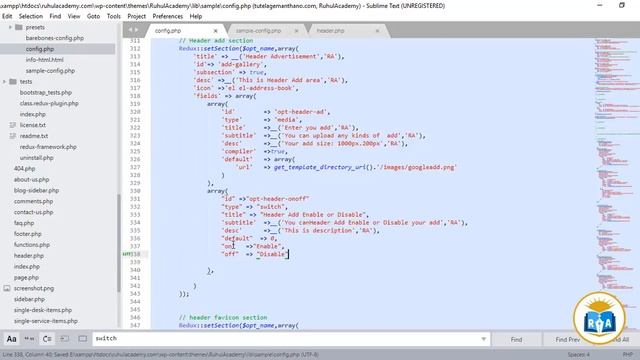Open sample-config.php in the sidebar
Screen dimensions: 640x360
tap(50, 71)
